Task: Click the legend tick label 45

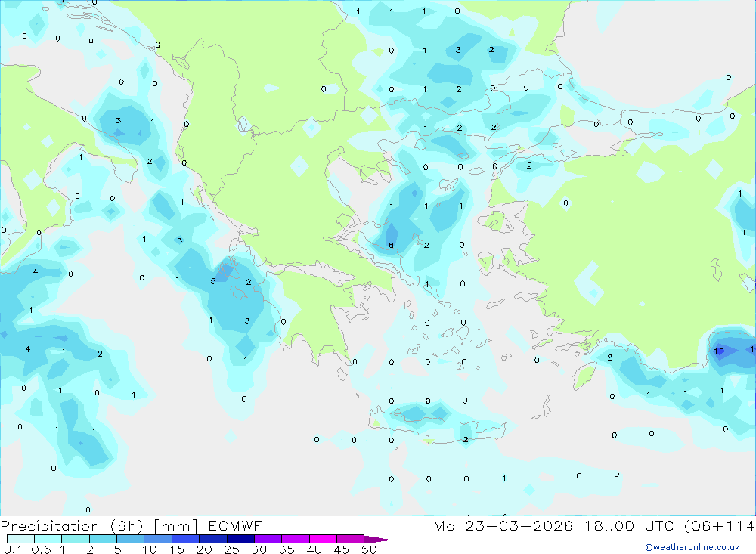Action: click(x=342, y=549)
